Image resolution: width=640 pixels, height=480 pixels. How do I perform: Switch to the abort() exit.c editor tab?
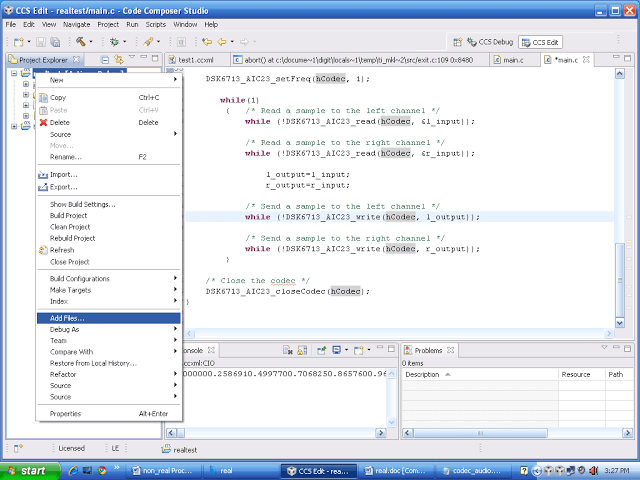tap(359, 60)
